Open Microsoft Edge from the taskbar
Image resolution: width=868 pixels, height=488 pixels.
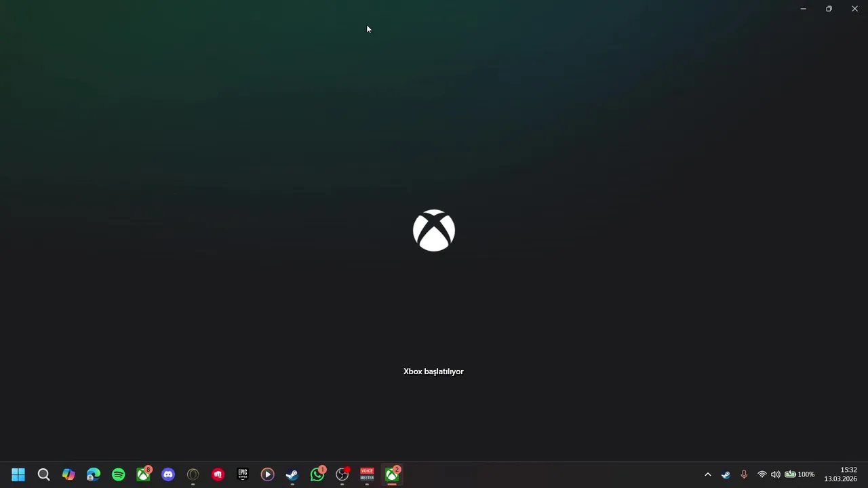tap(94, 474)
